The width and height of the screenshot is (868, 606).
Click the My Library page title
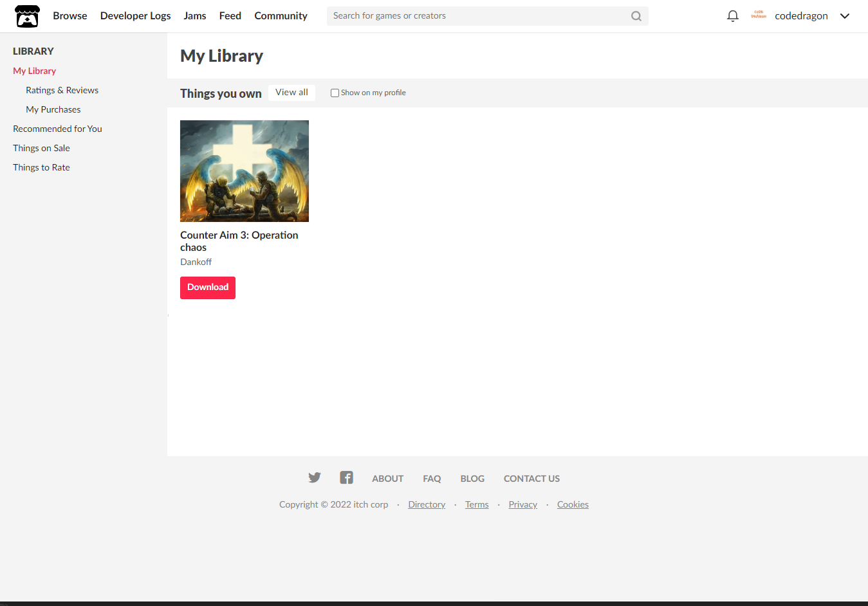coord(221,56)
